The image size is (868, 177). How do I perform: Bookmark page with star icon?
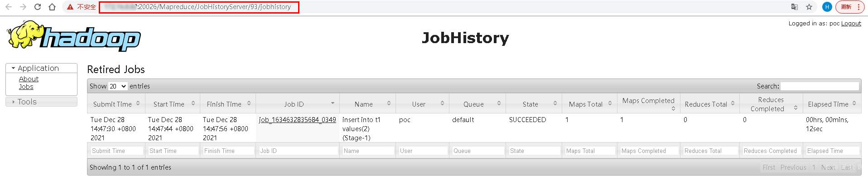(809, 7)
